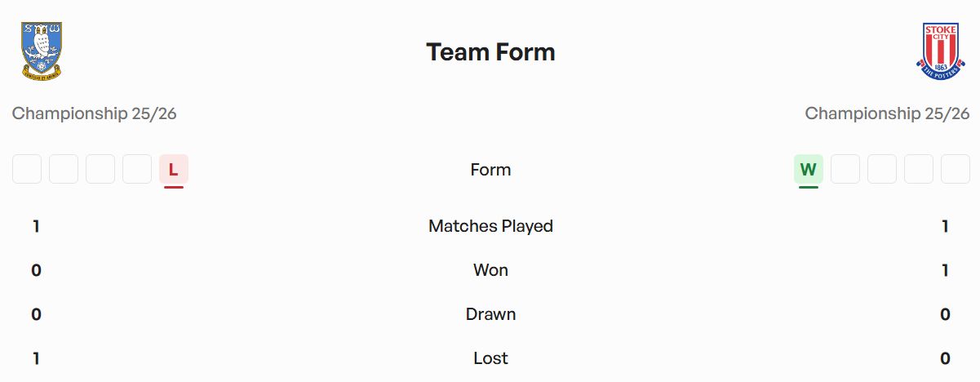Click the Stoke City club crest
This screenshot has height=382, width=980.
click(x=939, y=51)
